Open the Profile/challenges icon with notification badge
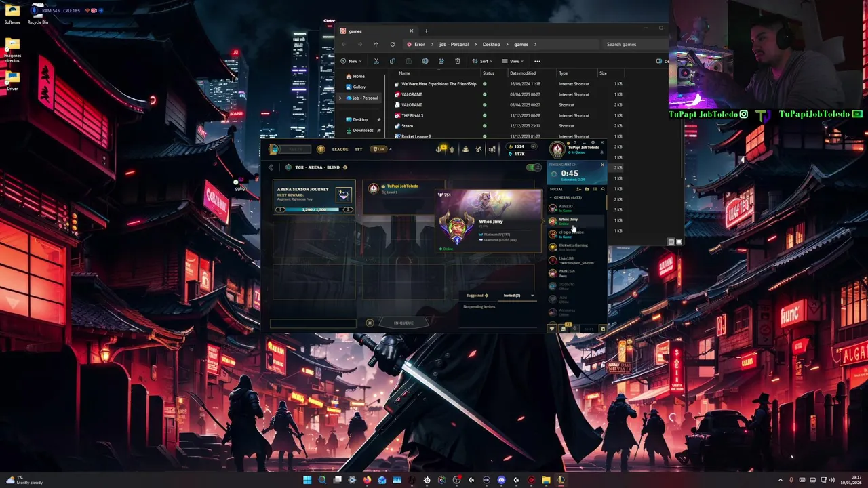 pos(439,148)
